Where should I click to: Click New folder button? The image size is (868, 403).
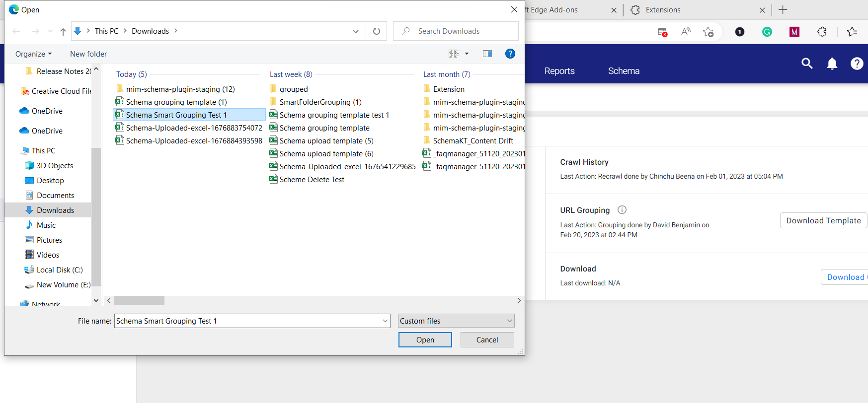pos(88,54)
